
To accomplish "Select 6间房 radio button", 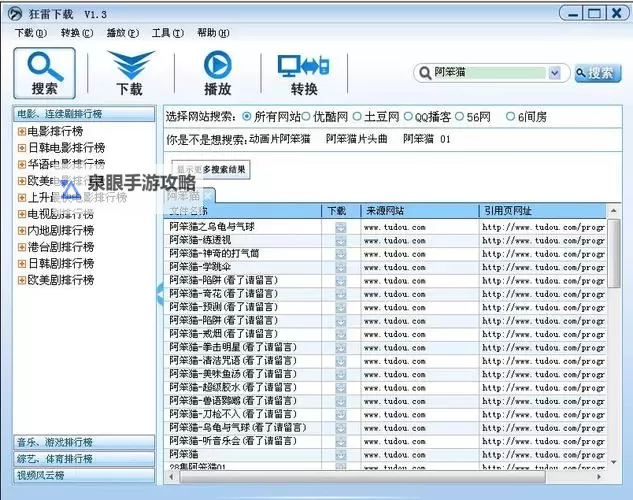I will click(510, 117).
